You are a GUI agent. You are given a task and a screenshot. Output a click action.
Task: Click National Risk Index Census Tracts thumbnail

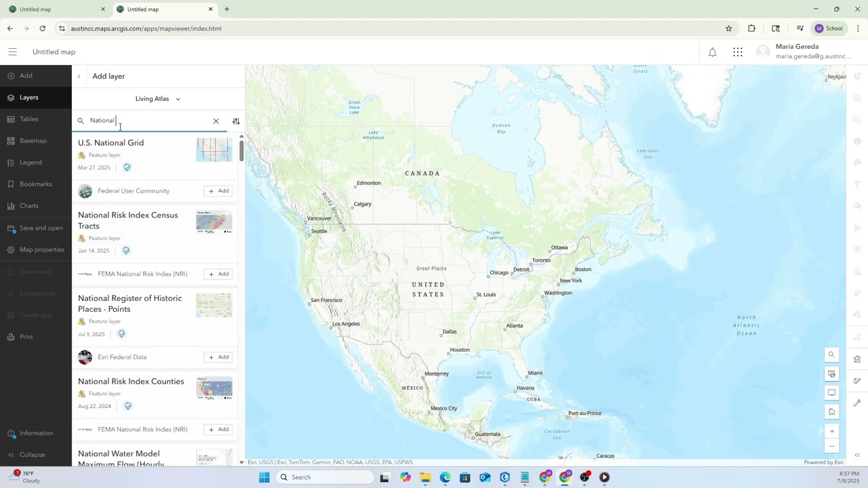(214, 222)
